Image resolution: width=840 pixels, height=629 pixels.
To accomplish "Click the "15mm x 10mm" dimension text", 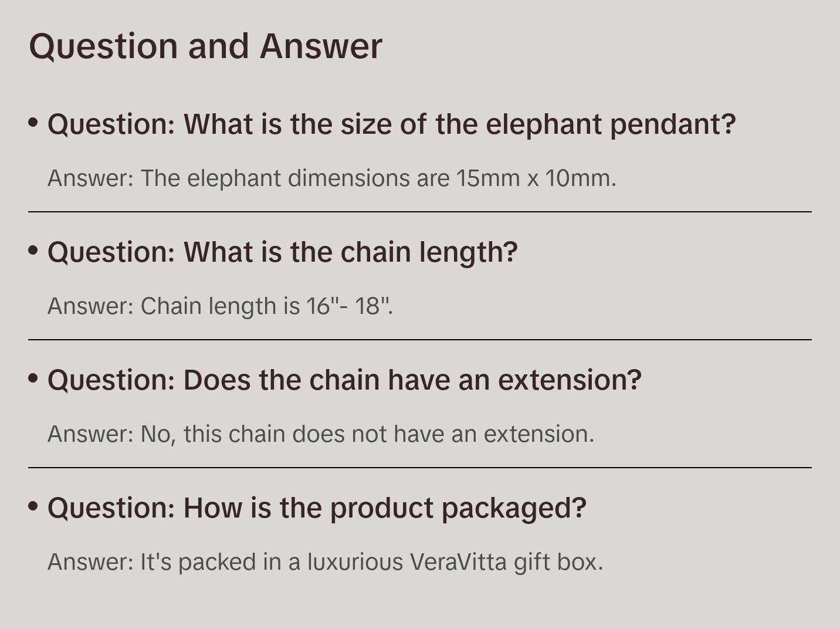I will click(x=536, y=178).
